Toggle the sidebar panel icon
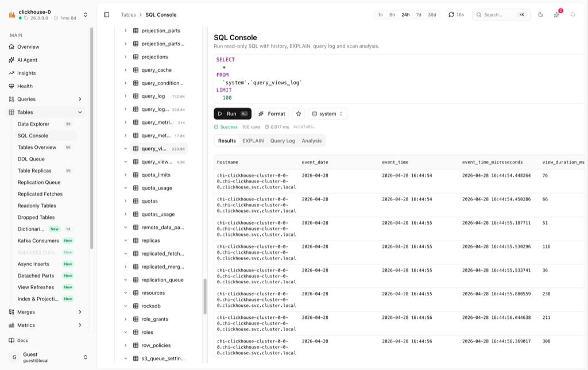 click(x=106, y=14)
